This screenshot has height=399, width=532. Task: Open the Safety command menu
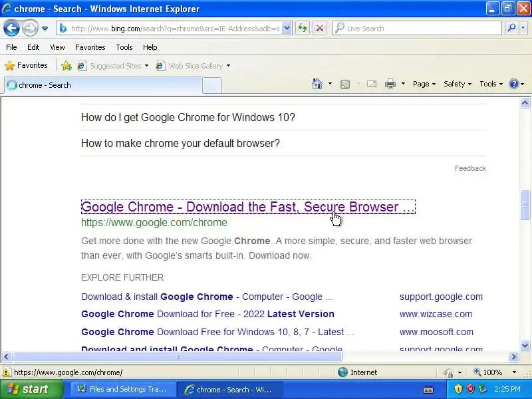point(458,84)
